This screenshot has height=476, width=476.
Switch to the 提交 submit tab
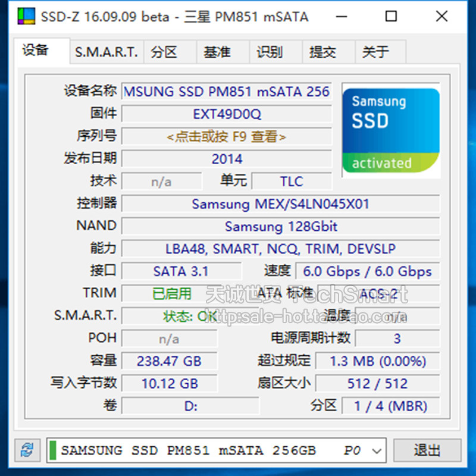324,52
